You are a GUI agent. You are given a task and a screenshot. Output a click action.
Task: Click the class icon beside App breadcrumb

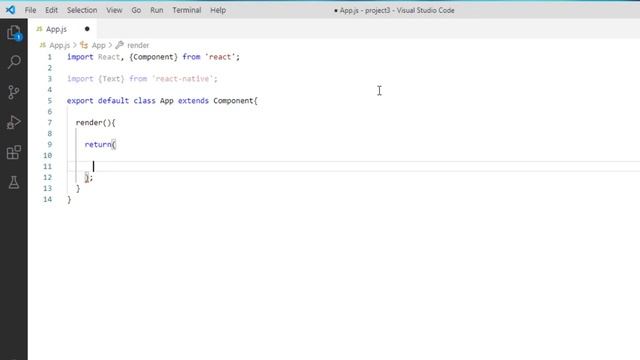84,45
